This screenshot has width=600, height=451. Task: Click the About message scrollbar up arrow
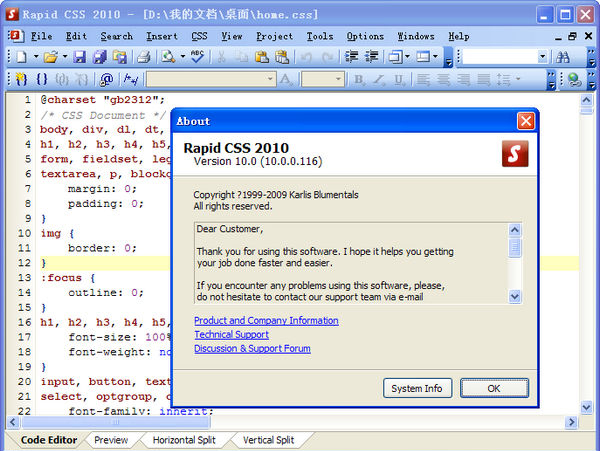coord(515,230)
